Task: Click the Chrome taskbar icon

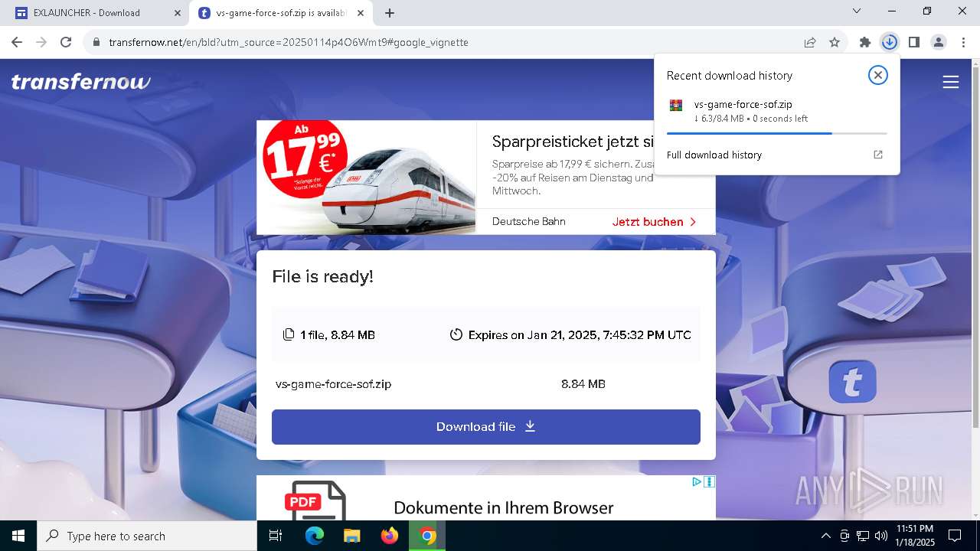Action: 427,536
